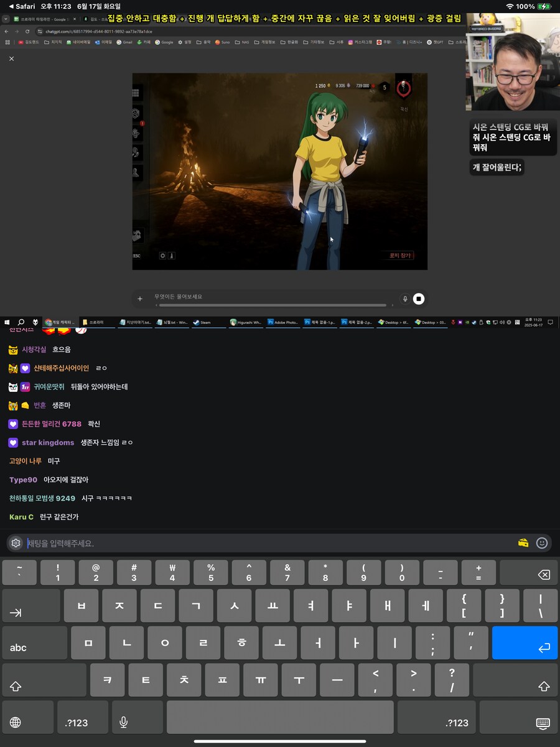Open the Adobe Photoshop taskbar item in the stream
The image size is (560, 747).
[x=282, y=322]
